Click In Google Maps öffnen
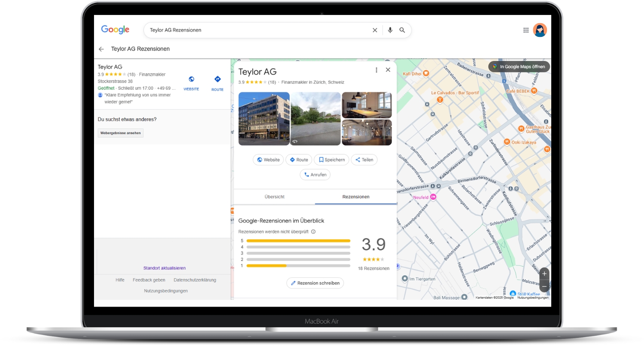 coord(519,66)
